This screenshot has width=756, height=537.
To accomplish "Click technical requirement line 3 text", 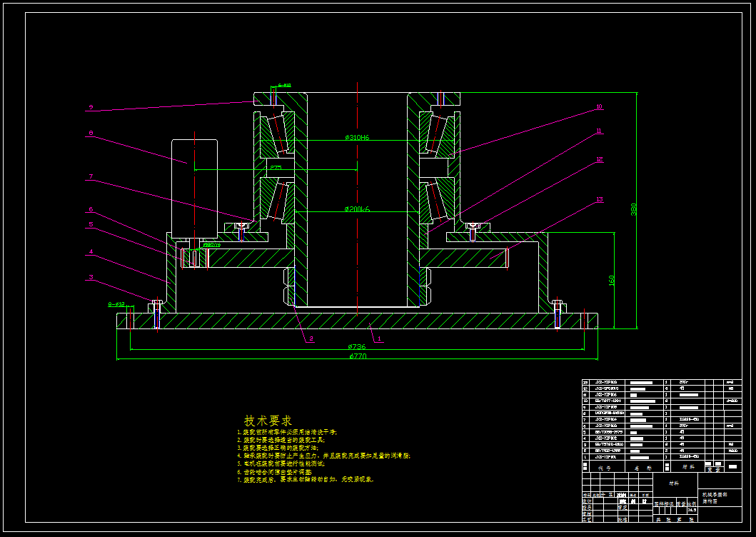I will (278, 448).
